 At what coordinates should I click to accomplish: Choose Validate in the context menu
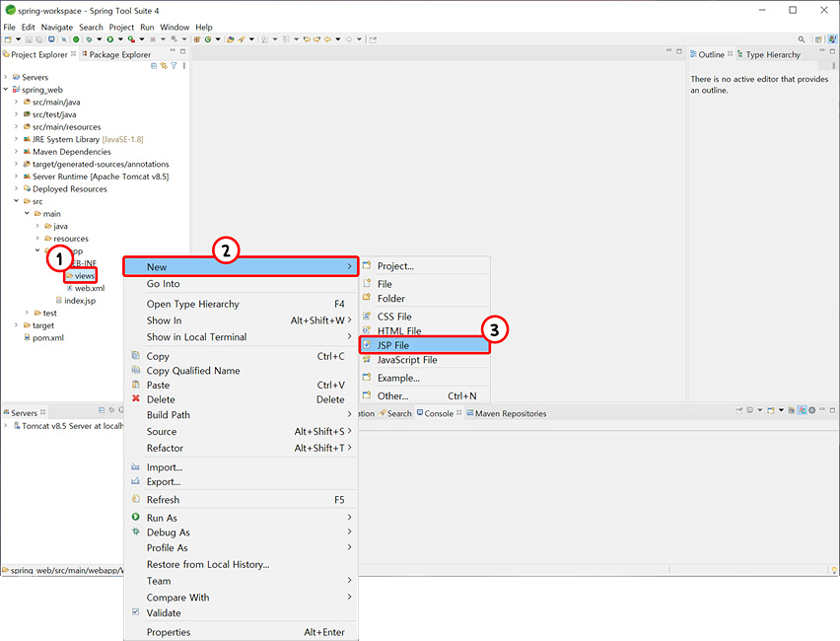pyautogui.click(x=241, y=612)
